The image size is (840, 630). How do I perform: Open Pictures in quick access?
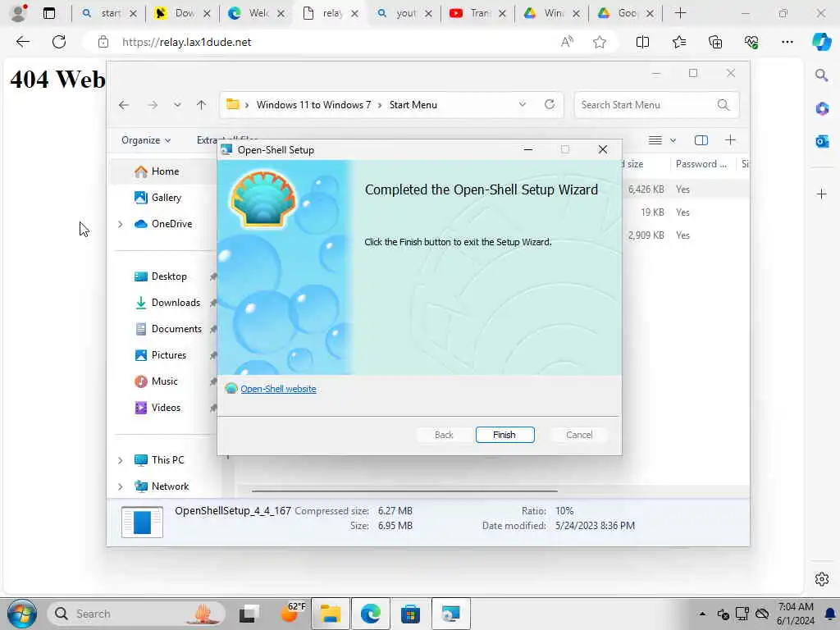pyautogui.click(x=169, y=355)
